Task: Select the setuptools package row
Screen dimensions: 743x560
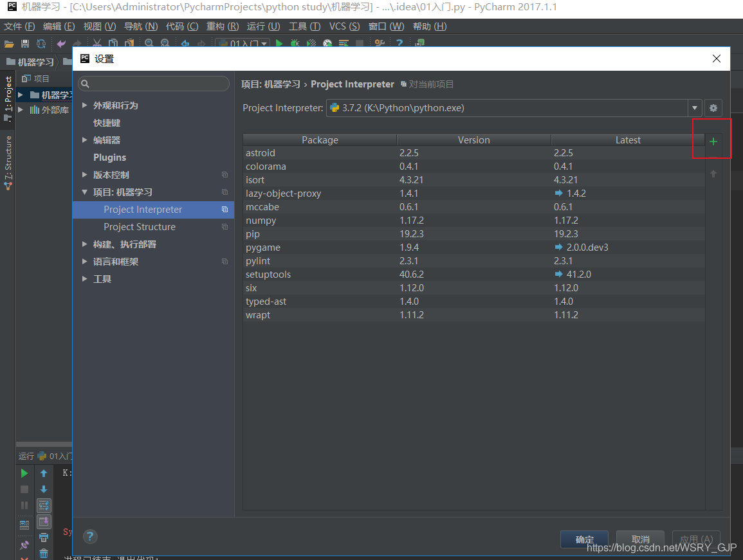Action: tap(474, 275)
